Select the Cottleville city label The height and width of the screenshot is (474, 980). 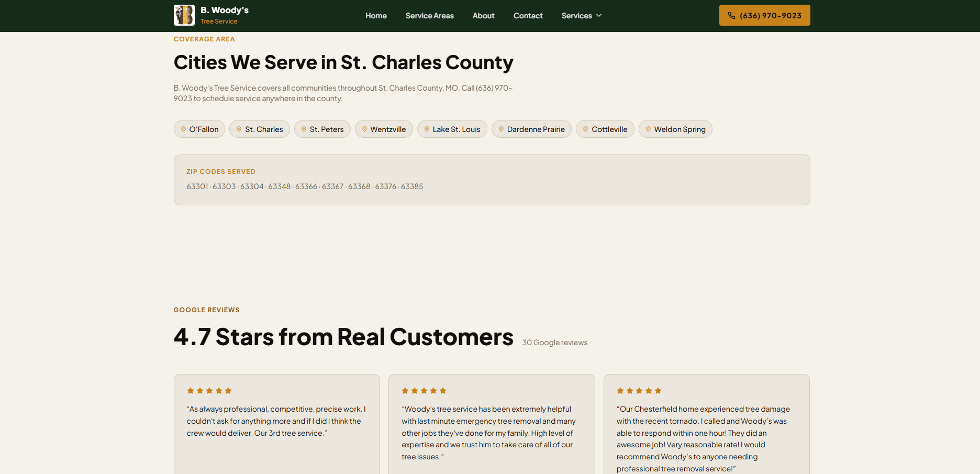tap(609, 129)
